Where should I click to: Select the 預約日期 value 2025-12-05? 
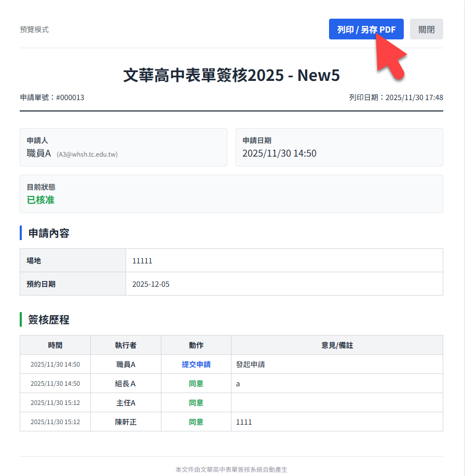click(x=151, y=284)
